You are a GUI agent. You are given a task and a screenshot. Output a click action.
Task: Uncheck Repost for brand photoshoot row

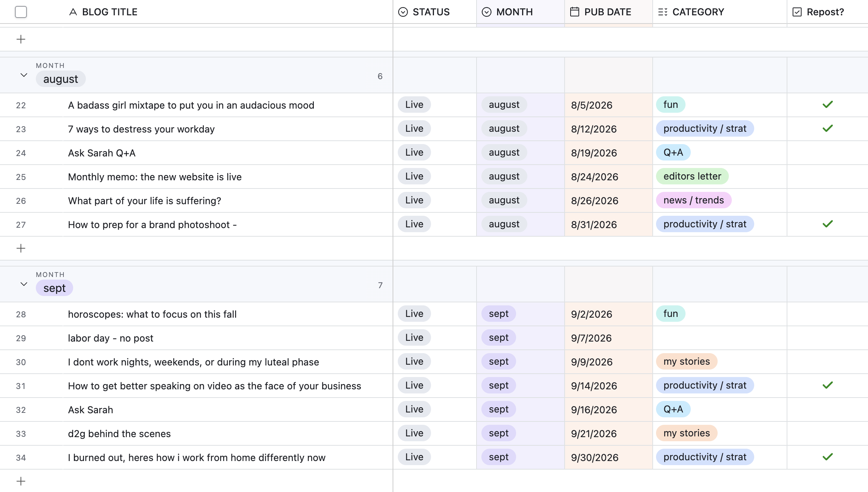pos(828,224)
